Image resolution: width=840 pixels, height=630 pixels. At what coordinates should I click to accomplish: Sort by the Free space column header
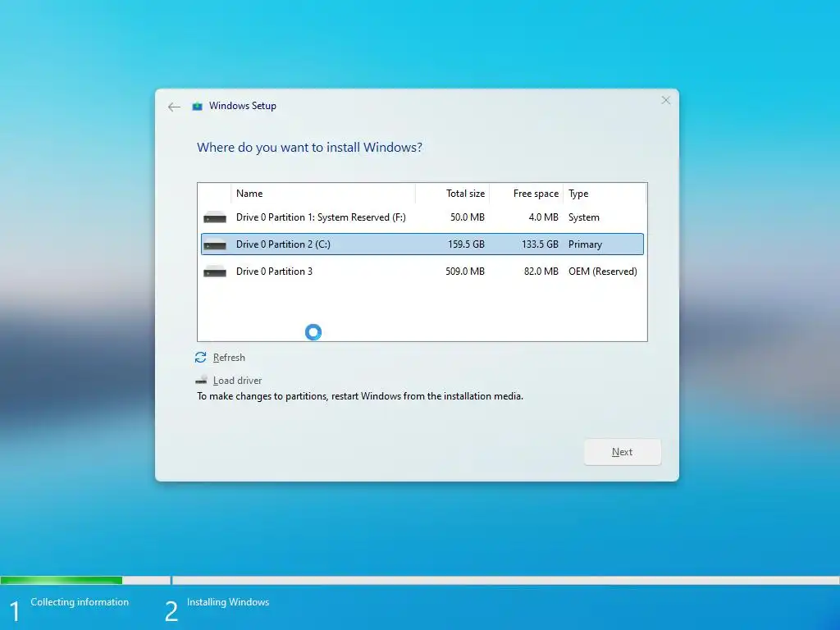[526, 194]
